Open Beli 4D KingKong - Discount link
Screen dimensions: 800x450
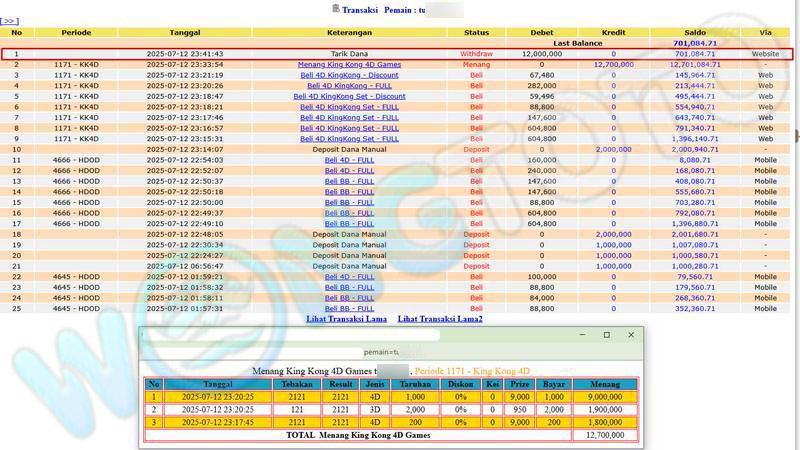tap(349, 75)
